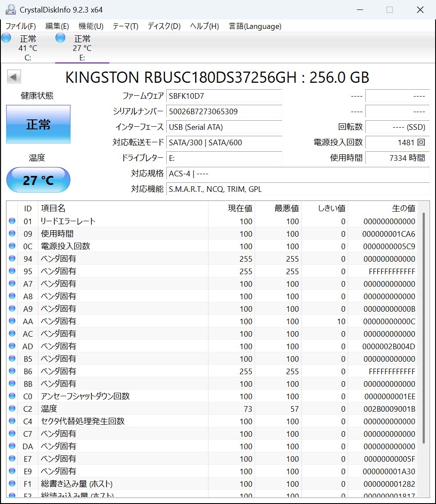Click the status orb for attribute C2 温度
This screenshot has height=504, width=436.
point(12,409)
